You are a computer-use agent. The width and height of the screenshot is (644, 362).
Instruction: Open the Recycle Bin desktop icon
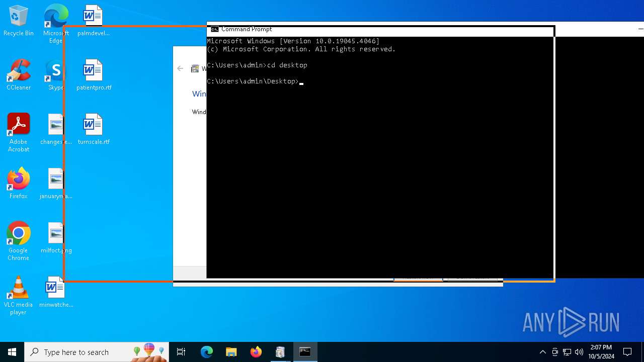pyautogui.click(x=19, y=21)
